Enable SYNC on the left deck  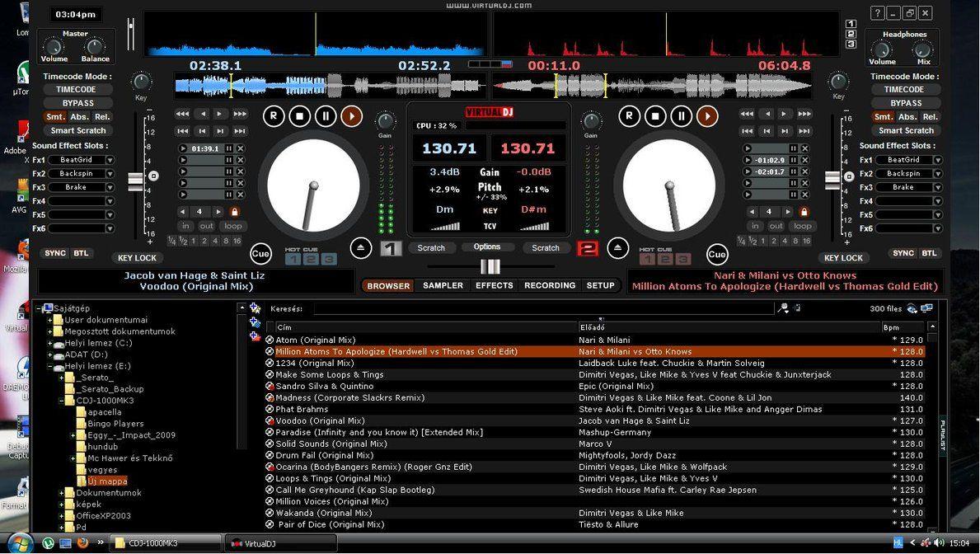[55, 253]
